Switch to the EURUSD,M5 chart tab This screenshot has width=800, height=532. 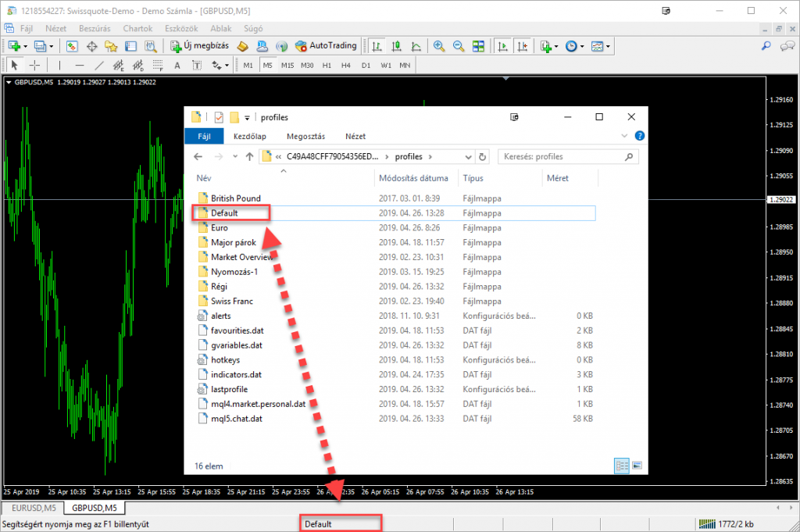[x=33, y=508]
